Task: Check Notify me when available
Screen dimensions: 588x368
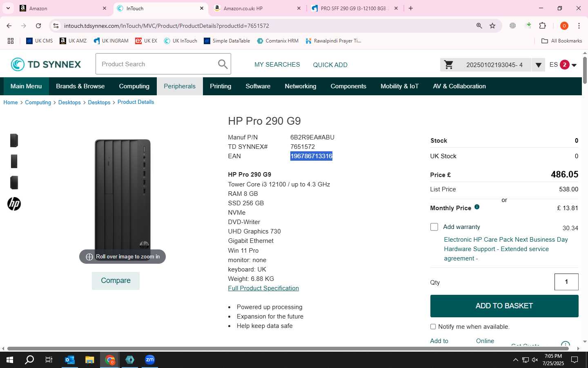Action: click(433, 327)
